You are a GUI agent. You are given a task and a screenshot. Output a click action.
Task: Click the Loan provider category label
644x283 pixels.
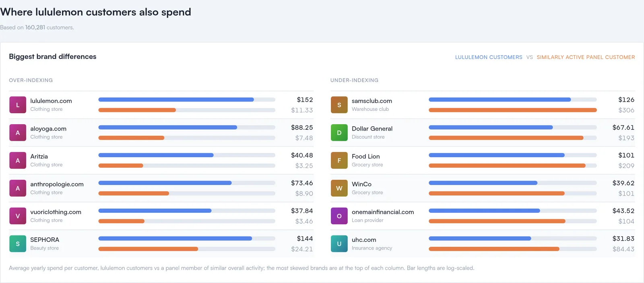(x=367, y=221)
